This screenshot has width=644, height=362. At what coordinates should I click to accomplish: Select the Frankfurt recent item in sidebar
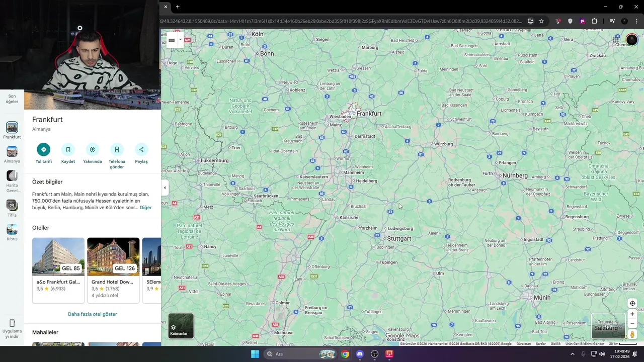coord(12,130)
